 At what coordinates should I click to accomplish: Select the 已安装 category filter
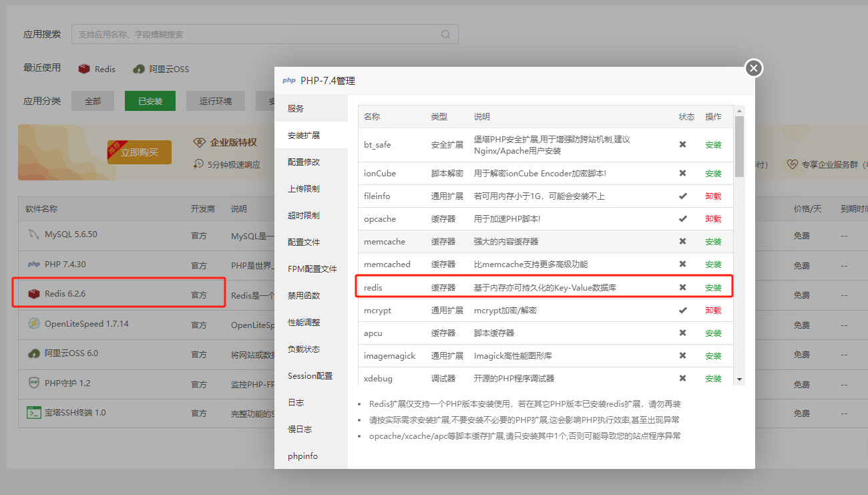tap(150, 101)
